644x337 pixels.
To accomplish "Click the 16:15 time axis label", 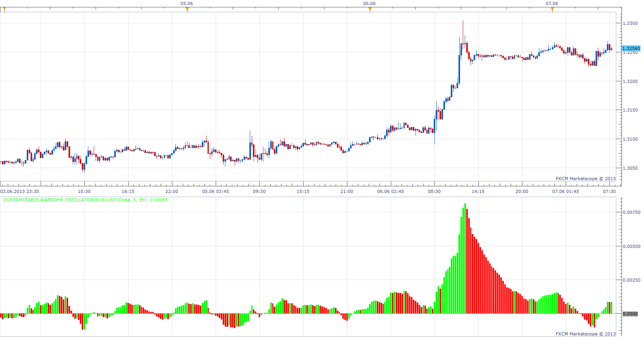I will coord(128,191).
